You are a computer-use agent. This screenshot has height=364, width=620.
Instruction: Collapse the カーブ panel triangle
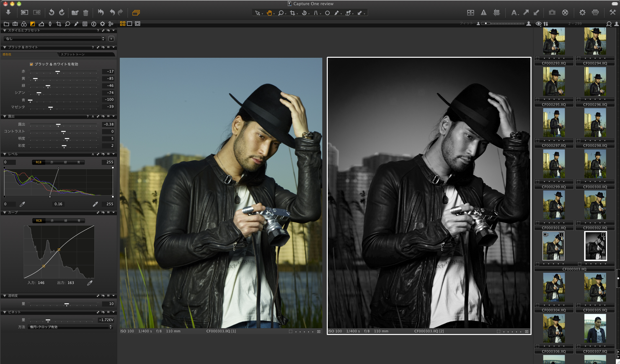click(x=5, y=212)
